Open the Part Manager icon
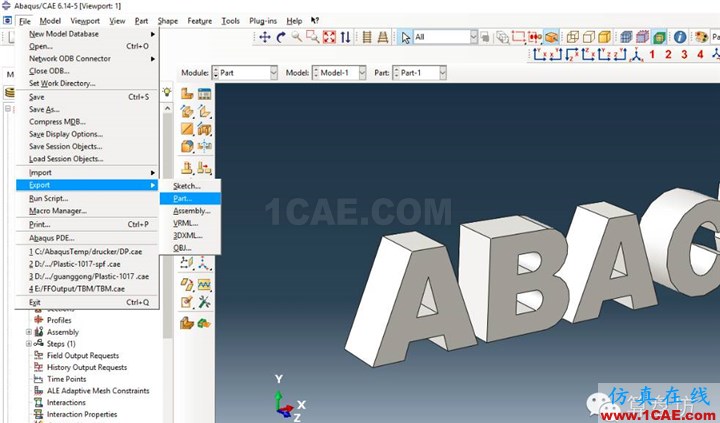Image resolution: width=720 pixels, height=423 pixels. pos(204,93)
